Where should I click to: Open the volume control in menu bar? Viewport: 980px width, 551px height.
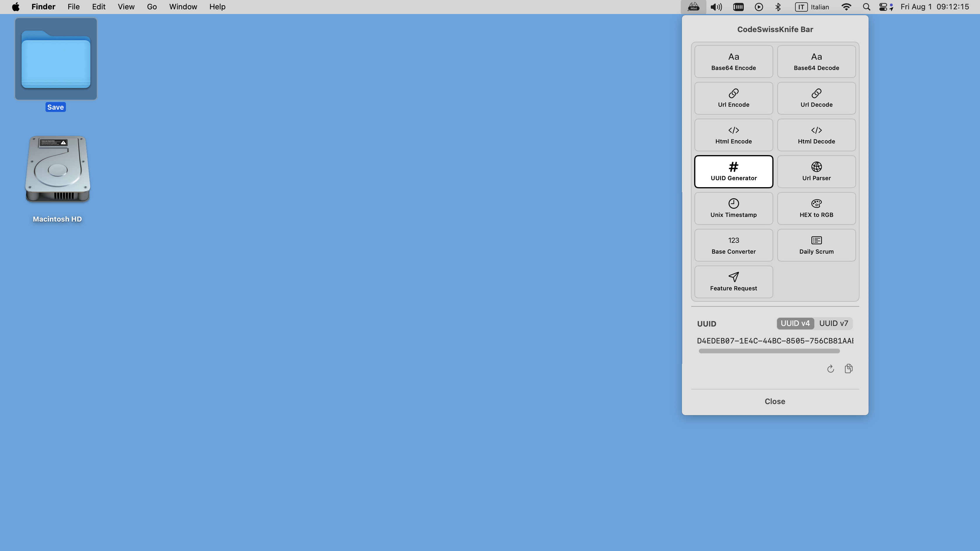716,7
